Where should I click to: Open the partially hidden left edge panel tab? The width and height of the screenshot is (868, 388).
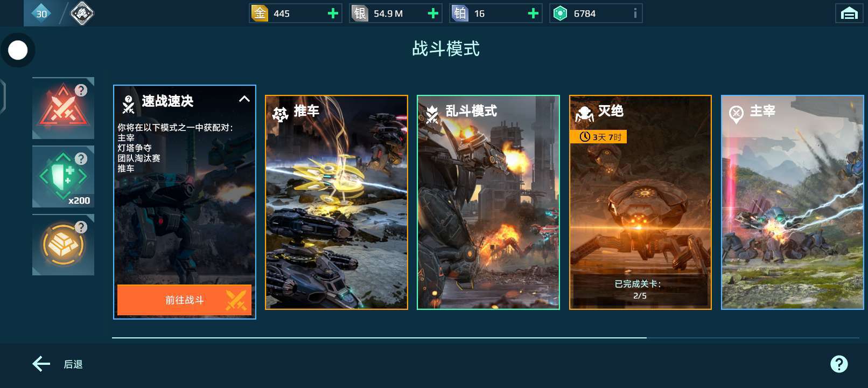pos(3,96)
